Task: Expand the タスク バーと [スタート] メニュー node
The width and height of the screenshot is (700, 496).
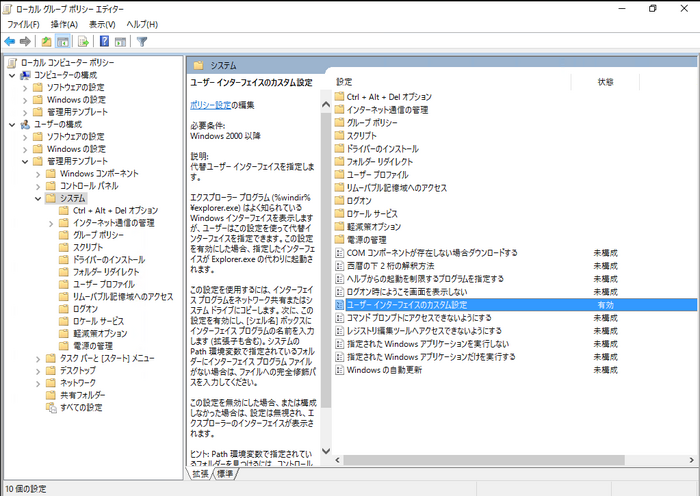Action: 37,358
